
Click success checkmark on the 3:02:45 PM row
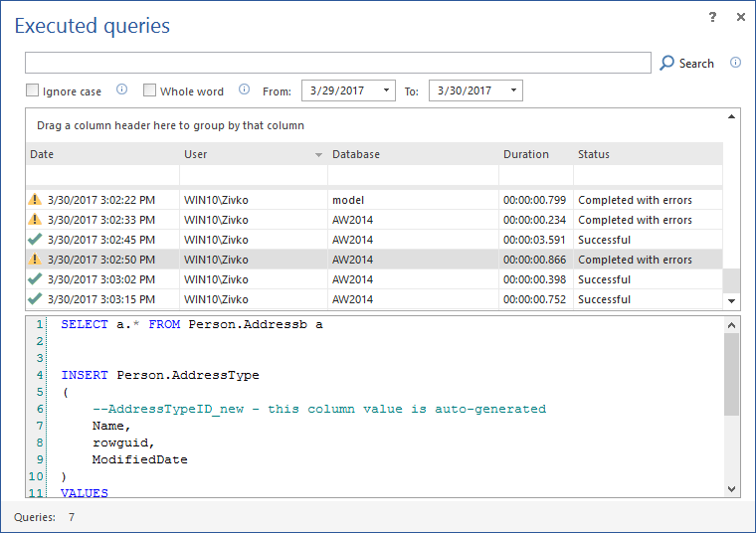35,239
